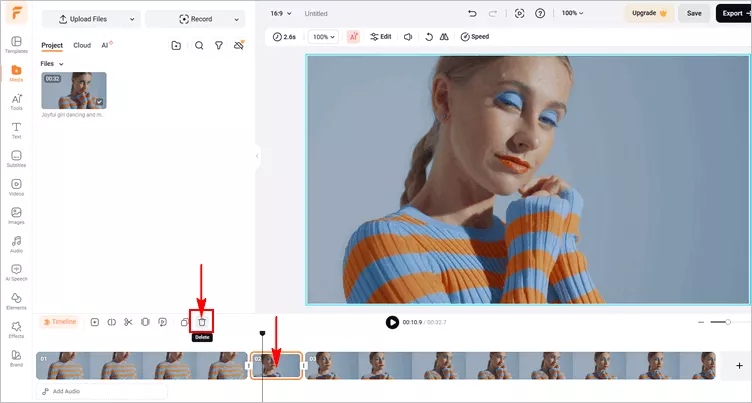Image resolution: width=752 pixels, height=403 pixels.
Task: Open the Videos sidebar panel
Action: point(16,188)
